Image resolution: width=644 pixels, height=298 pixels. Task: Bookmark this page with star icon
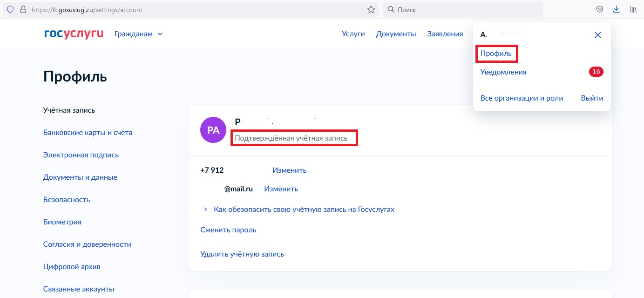pos(371,9)
